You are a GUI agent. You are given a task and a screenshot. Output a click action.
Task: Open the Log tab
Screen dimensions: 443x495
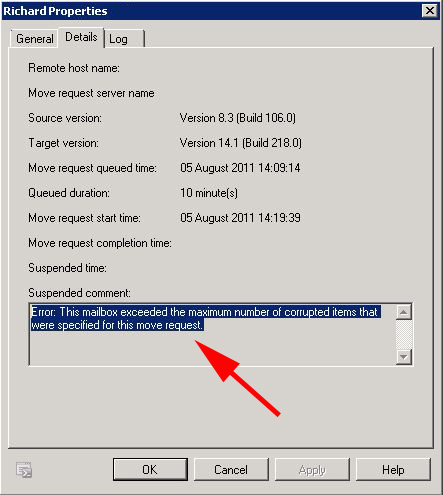point(124,39)
